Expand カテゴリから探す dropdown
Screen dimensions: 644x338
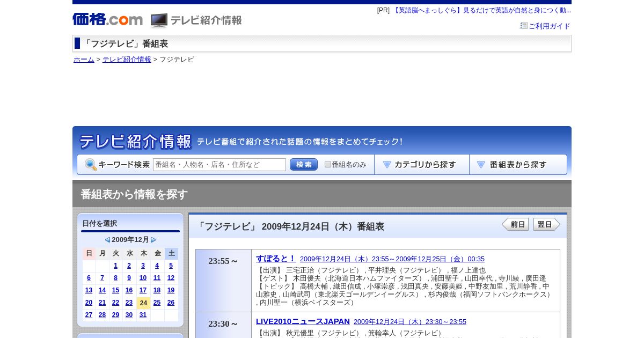pos(422,165)
